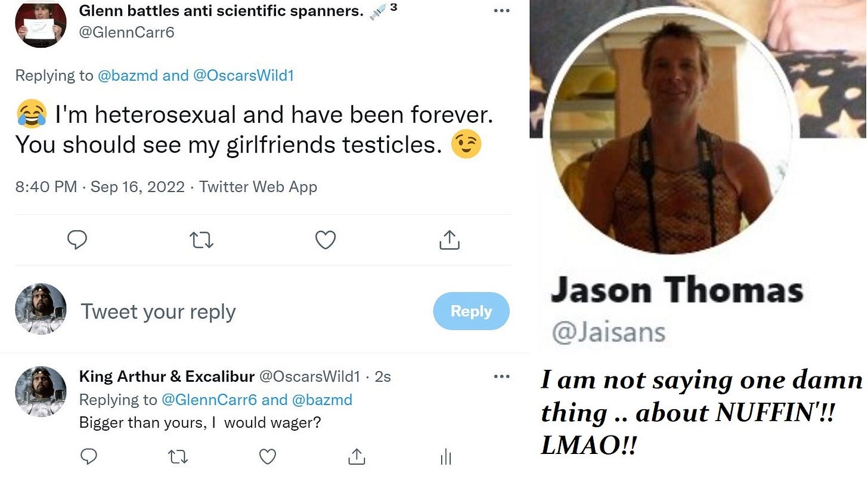868x479 pixels.
Task: Retweet Glenn's main tweet
Action: (201, 240)
